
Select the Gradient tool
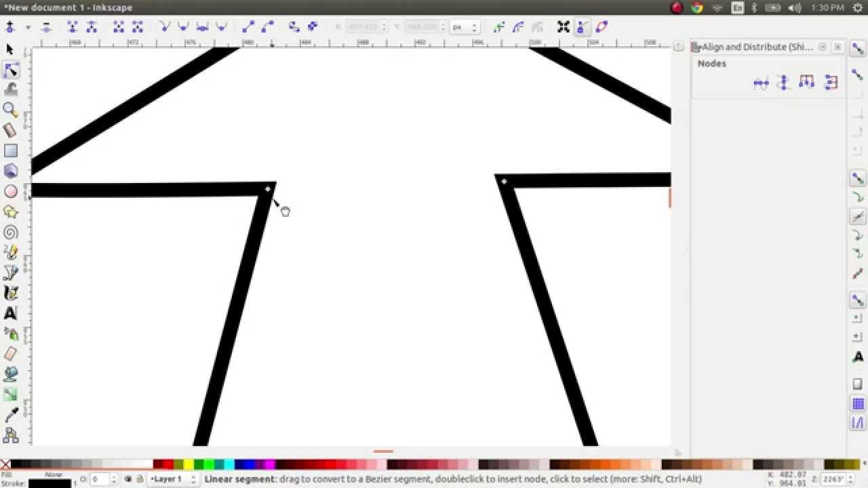10,394
